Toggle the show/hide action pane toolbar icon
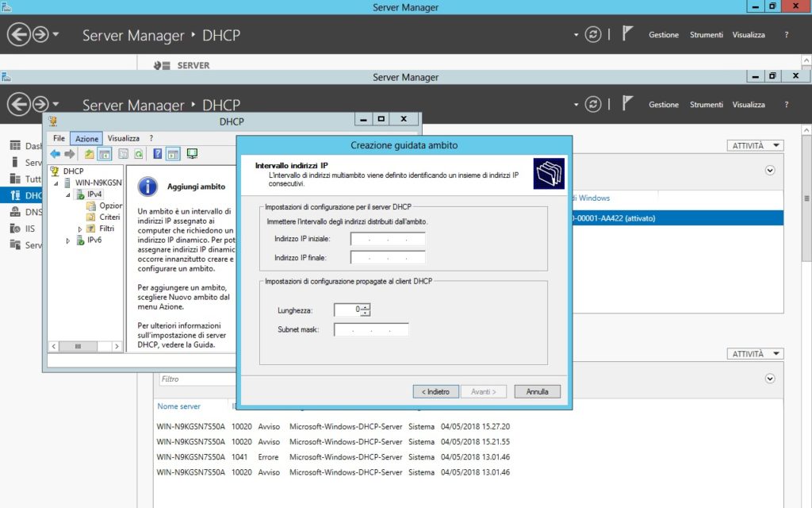812x508 pixels. pos(173,154)
